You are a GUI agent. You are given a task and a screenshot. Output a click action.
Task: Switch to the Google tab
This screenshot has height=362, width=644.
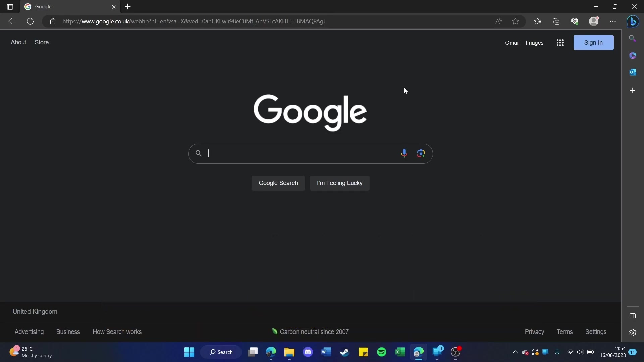click(x=70, y=7)
